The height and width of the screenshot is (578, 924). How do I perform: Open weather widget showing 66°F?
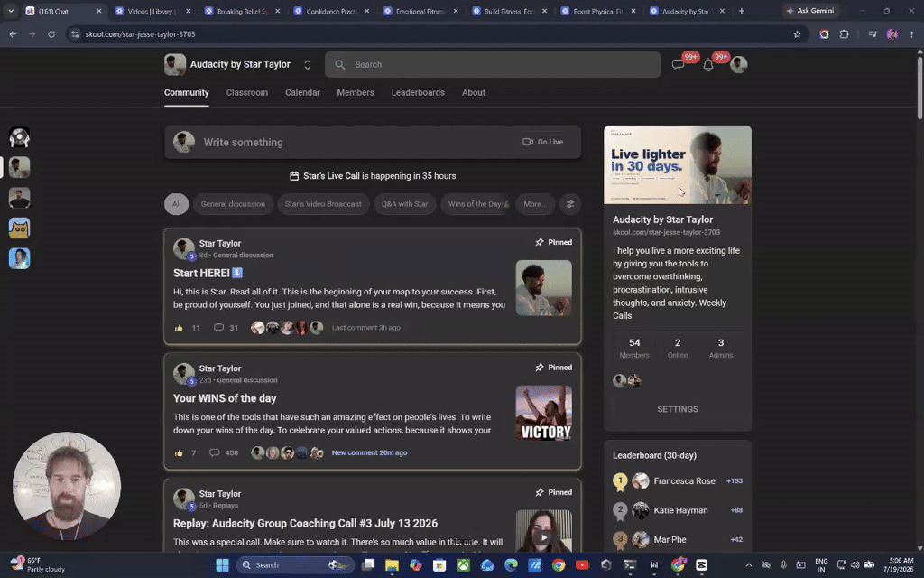[x=38, y=565]
